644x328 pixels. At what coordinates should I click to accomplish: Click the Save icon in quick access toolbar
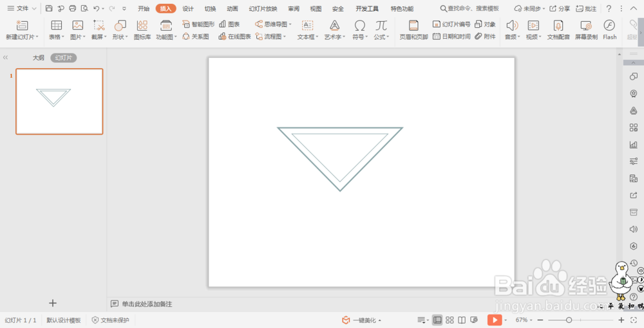(49, 8)
